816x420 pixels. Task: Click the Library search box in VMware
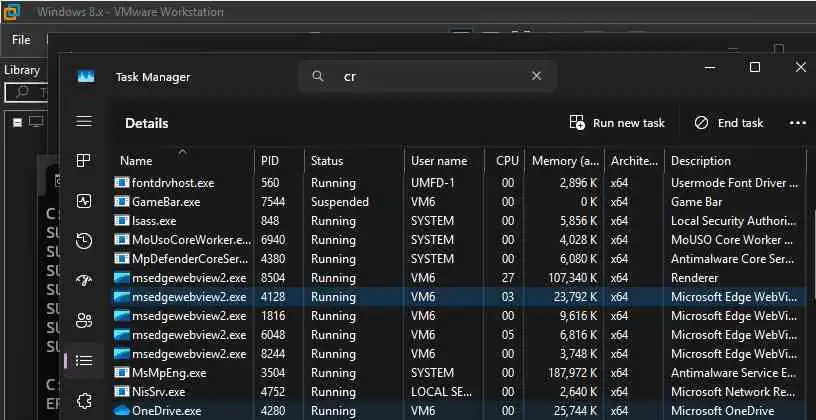pyautogui.click(x=26, y=93)
